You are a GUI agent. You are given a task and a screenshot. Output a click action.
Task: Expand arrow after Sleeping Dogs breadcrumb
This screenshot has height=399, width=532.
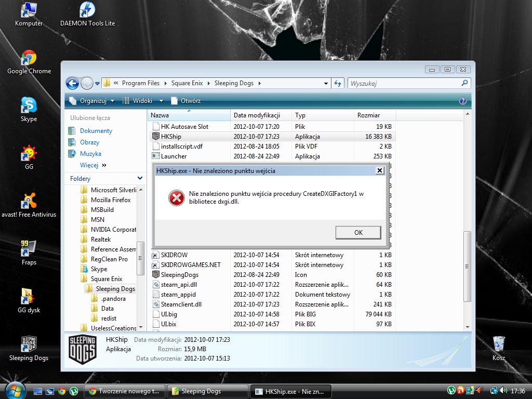pos(260,83)
